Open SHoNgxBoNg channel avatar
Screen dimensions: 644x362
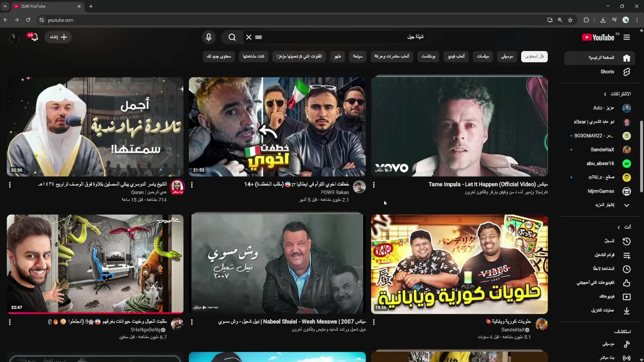point(177,324)
